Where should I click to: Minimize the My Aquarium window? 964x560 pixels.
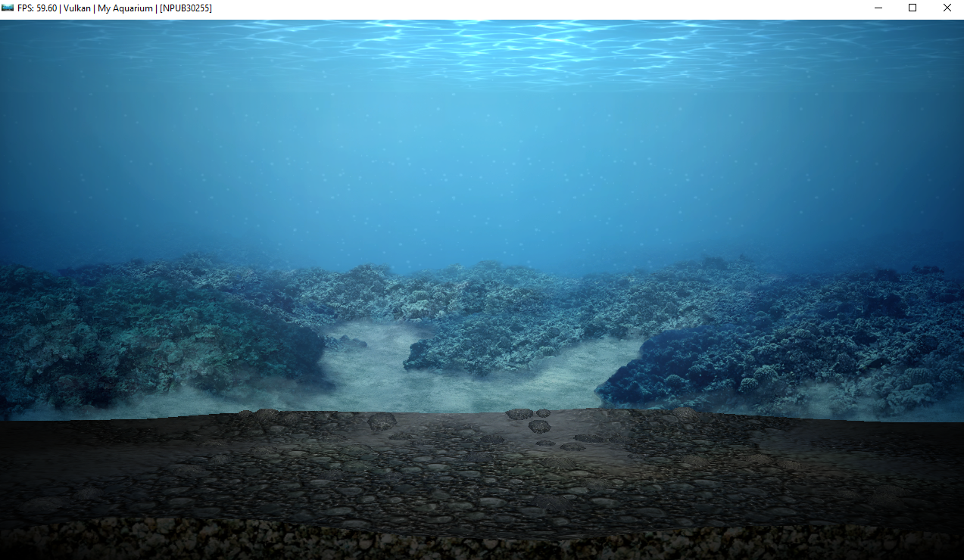(878, 8)
